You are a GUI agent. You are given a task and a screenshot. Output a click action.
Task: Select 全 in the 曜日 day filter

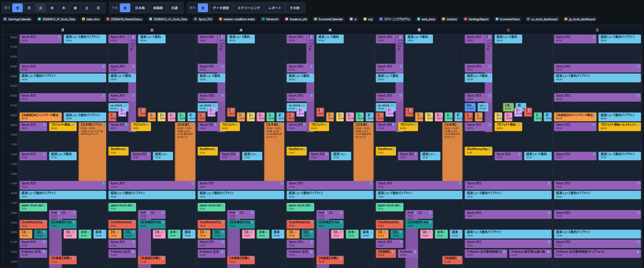tap(18, 9)
